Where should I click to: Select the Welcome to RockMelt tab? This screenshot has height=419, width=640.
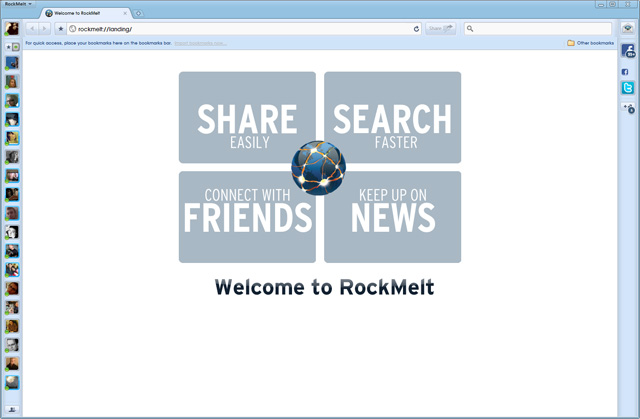tap(86, 13)
